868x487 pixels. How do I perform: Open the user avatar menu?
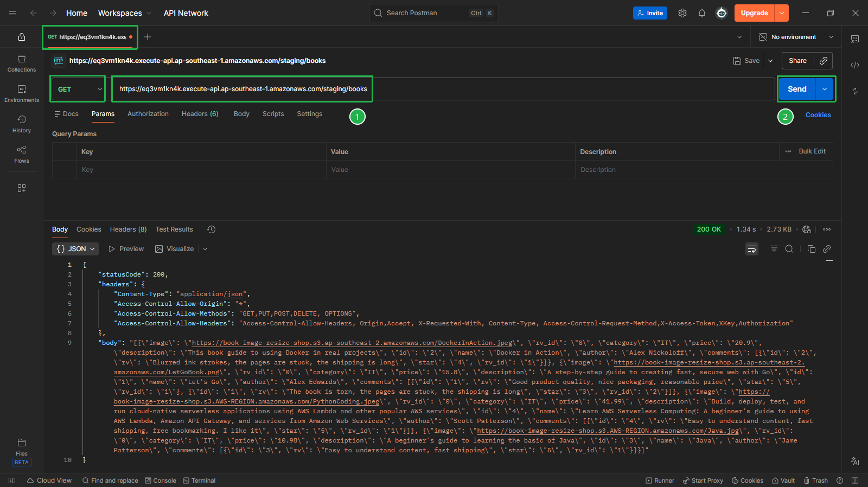coord(722,13)
